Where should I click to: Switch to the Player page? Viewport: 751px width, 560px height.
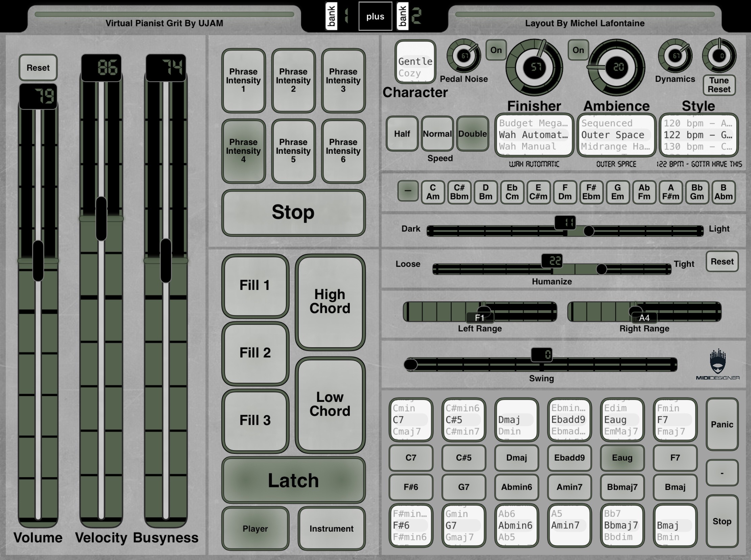coord(255,529)
